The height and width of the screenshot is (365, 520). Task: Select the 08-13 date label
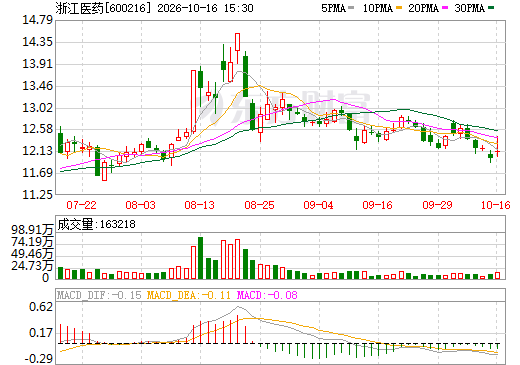199,205
